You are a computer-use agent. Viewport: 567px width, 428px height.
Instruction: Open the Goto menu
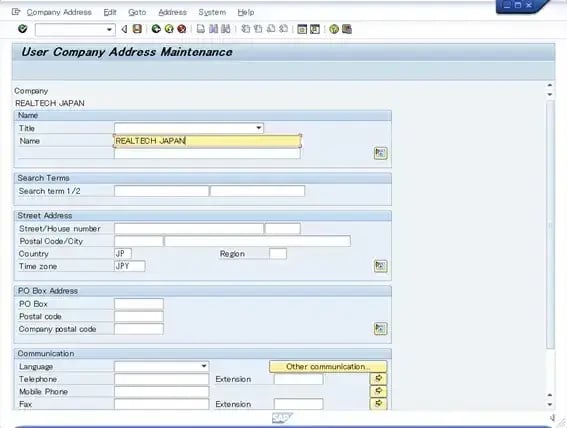coord(137,12)
